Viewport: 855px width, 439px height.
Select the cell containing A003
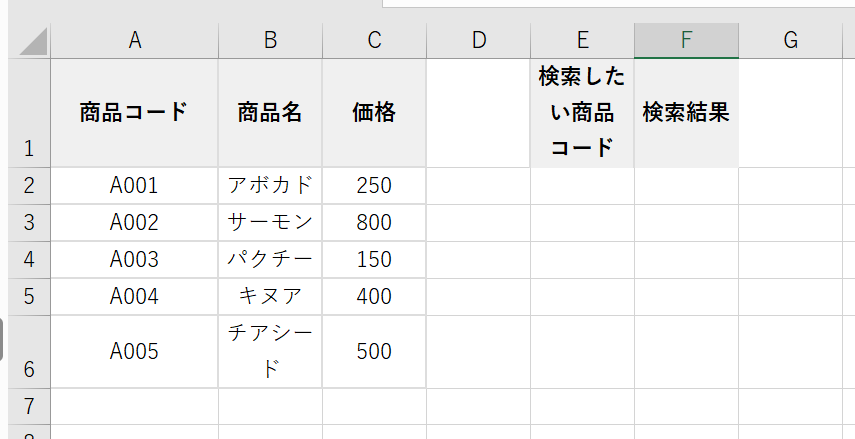[134, 260]
